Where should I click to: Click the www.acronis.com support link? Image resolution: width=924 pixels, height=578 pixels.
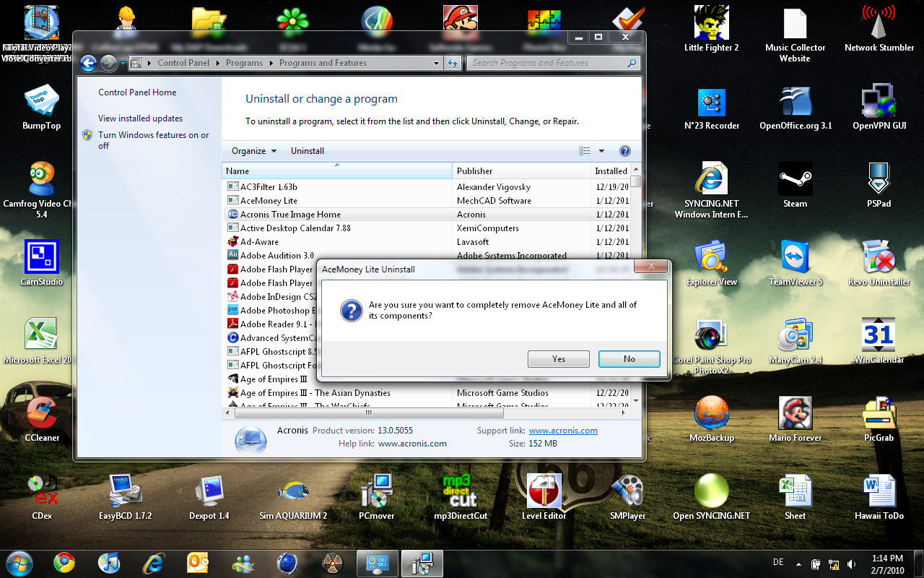click(563, 431)
